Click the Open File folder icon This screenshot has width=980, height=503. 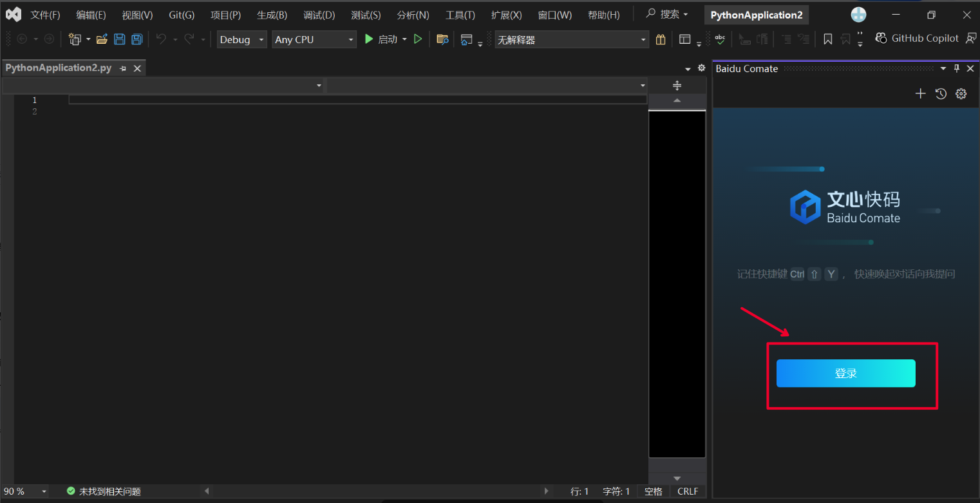[102, 39]
